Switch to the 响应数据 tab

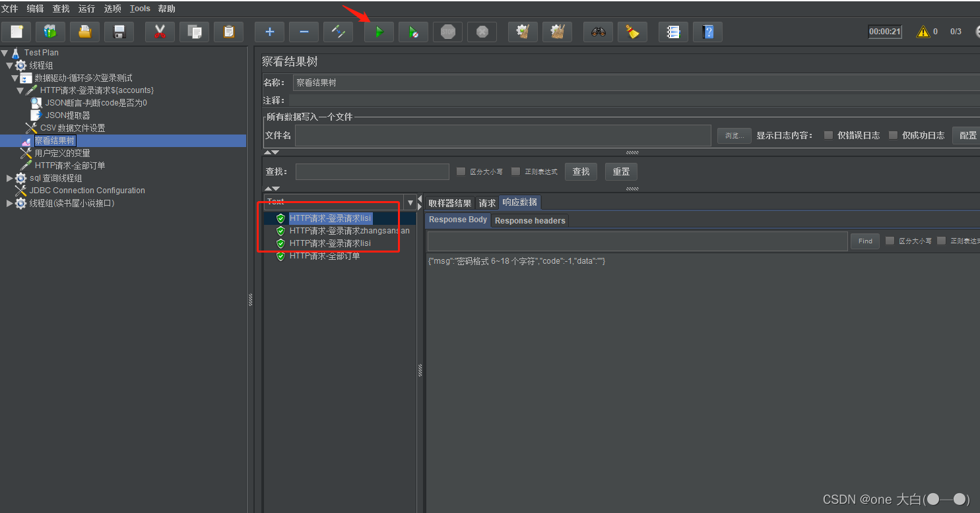pyautogui.click(x=520, y=202)
